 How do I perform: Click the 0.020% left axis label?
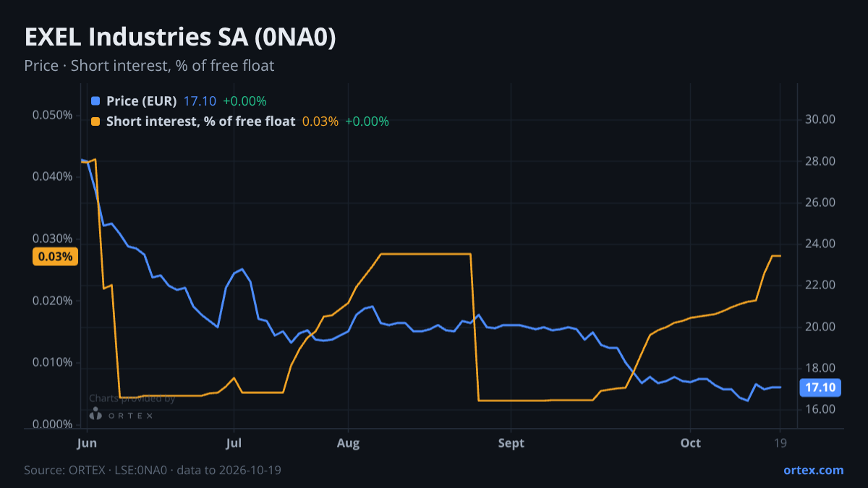point(52,301)
